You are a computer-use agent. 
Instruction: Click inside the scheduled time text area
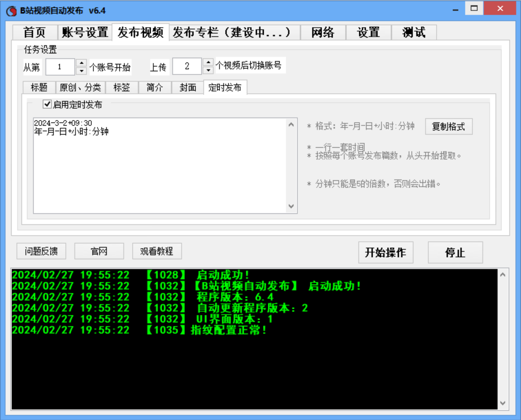(160, 166)
